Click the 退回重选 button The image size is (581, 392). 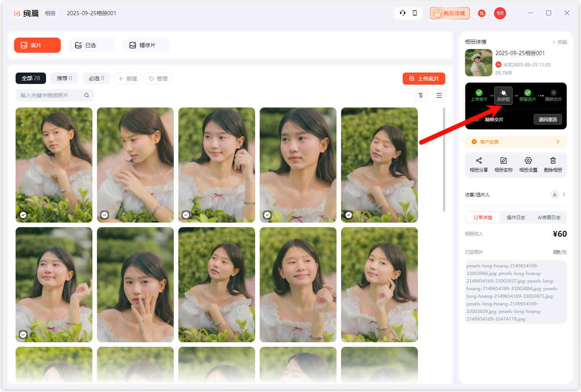pos(548,119)
